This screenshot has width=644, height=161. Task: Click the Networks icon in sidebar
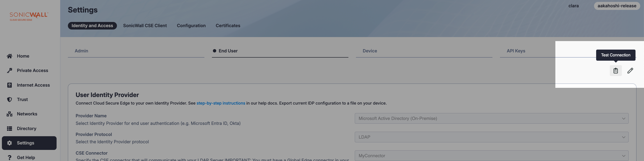click(x=9, y=114)
